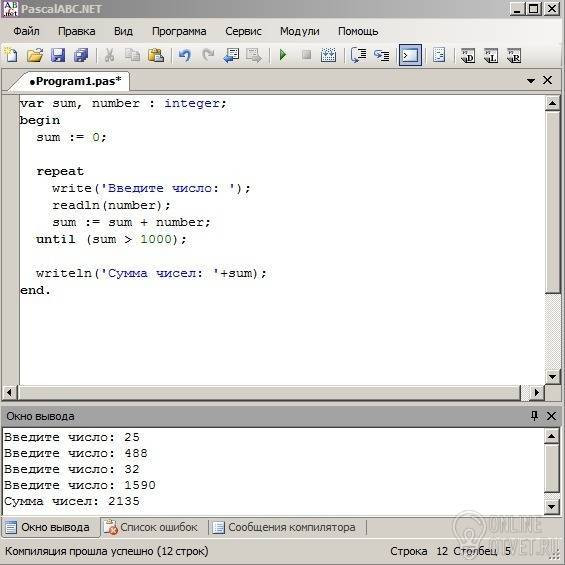Open a file with the folder icon
The image size is (565, 565).
(35, 56)
